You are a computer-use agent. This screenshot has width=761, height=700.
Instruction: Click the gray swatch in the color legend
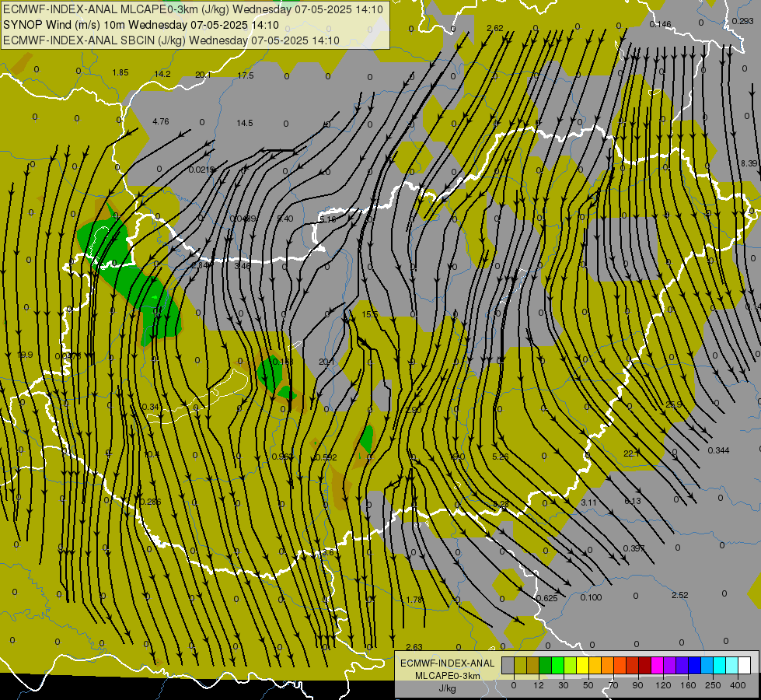tap(508, 666)
